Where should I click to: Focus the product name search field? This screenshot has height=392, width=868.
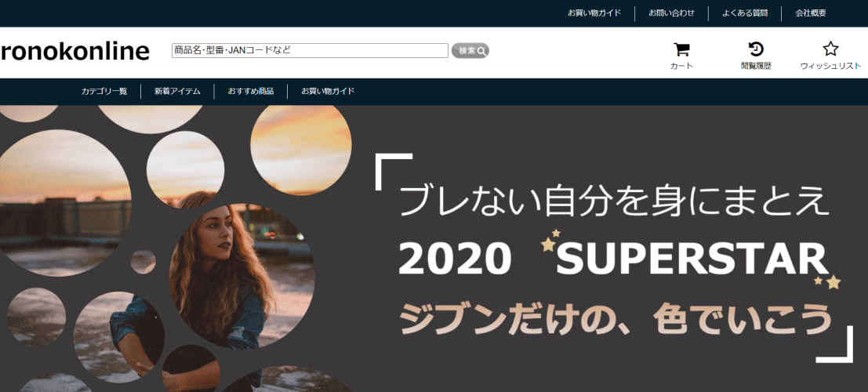tap(310, 50)
